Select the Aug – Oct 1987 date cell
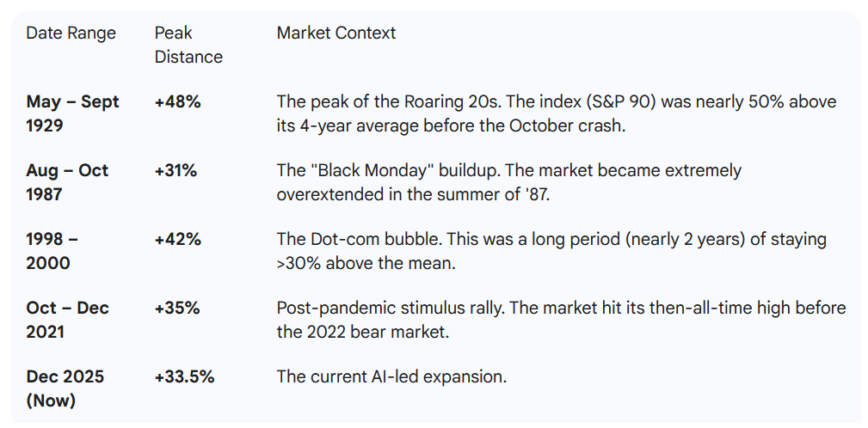The width and height of the screenshot is (868, 428). (x=67, y=182)
